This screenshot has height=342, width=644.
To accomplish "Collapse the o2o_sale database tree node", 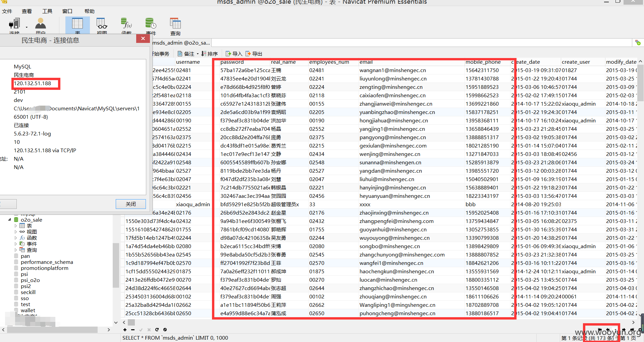I will click(x=9, y=220).
